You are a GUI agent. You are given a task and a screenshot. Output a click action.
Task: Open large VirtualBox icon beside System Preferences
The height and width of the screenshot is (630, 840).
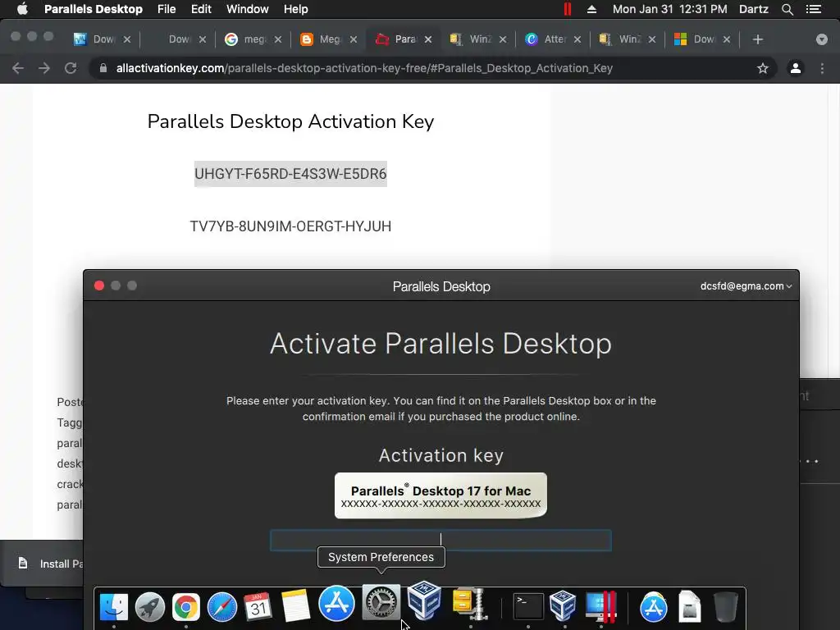424,600
